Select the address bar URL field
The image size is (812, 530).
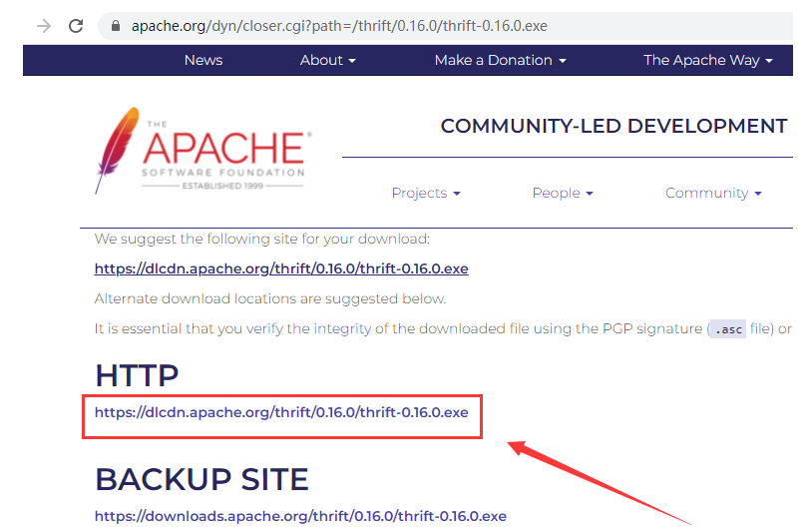coord(445,26)
